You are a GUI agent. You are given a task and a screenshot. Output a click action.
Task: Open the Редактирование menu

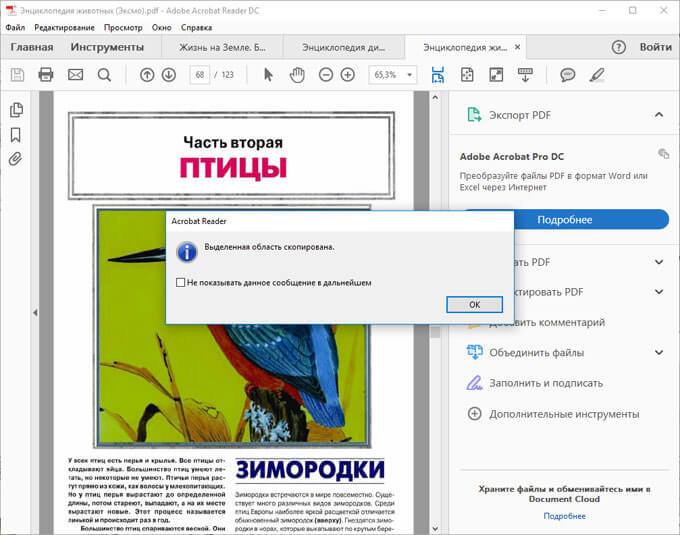[64, 27]
